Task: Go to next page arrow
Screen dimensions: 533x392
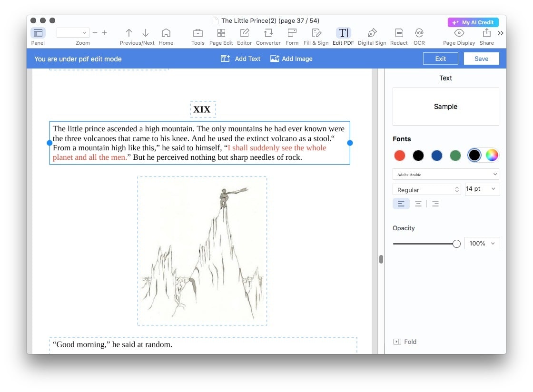Action: tap(146, 33)
